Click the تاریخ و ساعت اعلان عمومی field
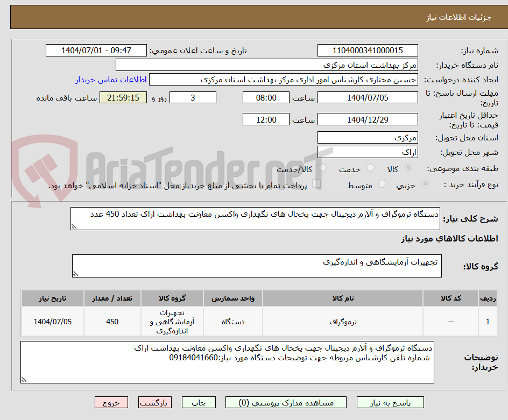 [96, 50]
